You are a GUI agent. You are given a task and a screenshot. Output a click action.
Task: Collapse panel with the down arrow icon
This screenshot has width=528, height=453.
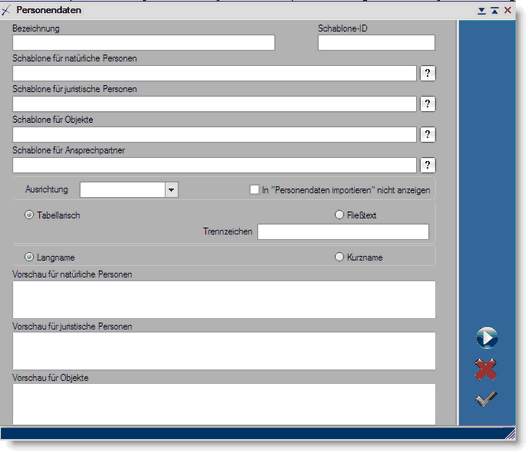click(482, 11)
